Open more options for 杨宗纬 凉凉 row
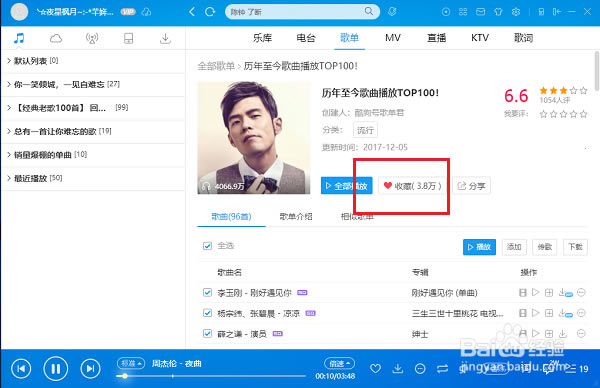 coord(581,313)
